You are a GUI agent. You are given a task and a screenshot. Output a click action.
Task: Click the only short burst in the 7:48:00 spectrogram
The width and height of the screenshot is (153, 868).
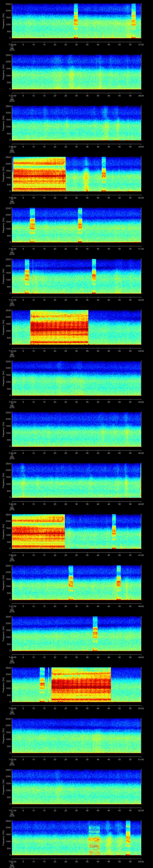(x=95, y=633)
